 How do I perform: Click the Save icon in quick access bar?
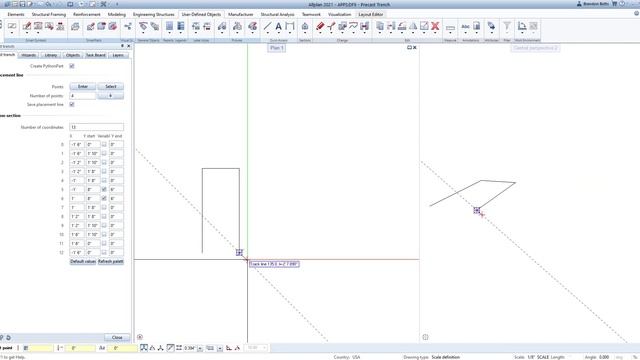coord(22,4)
